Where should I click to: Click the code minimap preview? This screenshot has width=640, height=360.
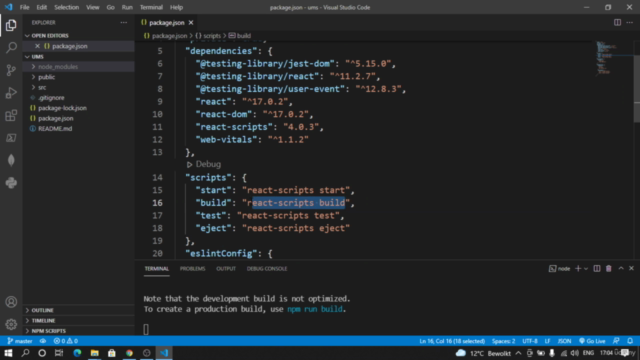(x=606, y=58)
